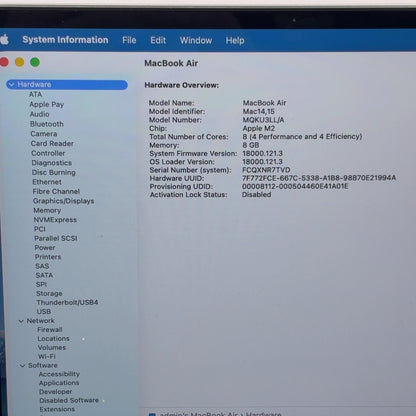Screen dimensions: 416x416
Task: Select Card Reader in the sidebar
Action: (52, 144)
